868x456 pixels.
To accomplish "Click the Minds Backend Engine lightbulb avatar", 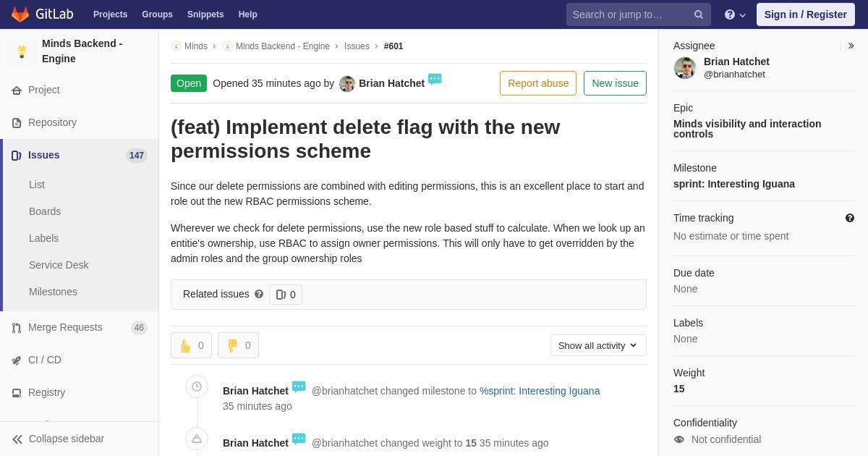I will pos(22,51).
